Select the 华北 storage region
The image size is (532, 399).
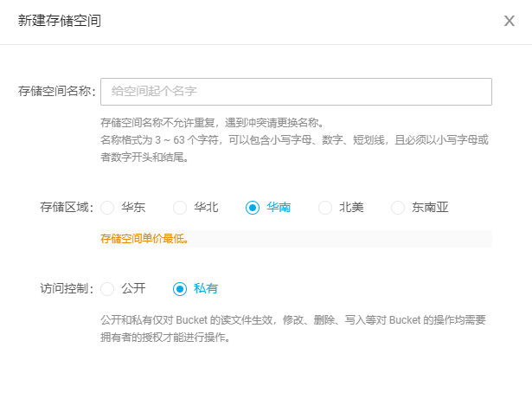(x=180, y=207)
